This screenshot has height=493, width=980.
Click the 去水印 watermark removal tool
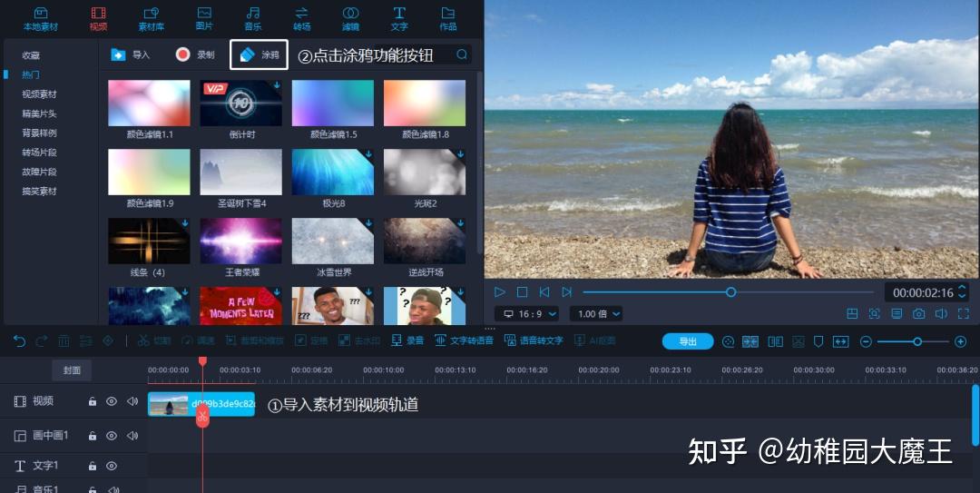point(359,341)
